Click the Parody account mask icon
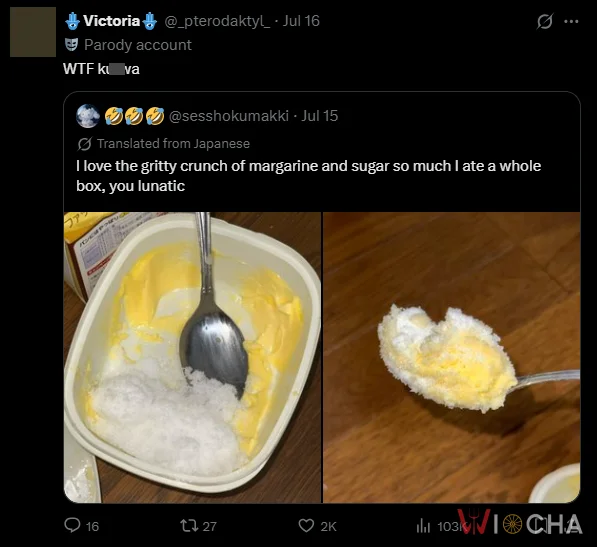The image size is (597, 547). tap(71, 45)
